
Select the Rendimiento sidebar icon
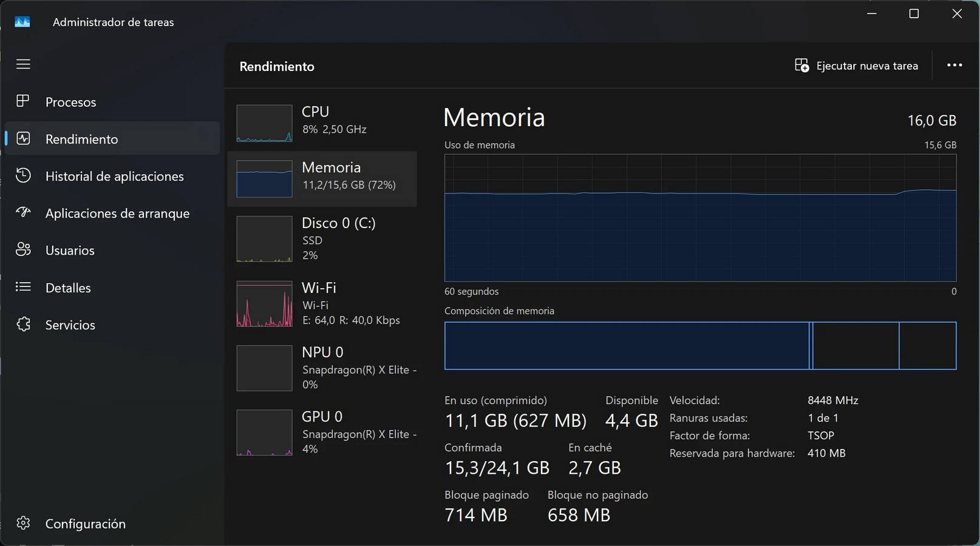tap(23, 138)
